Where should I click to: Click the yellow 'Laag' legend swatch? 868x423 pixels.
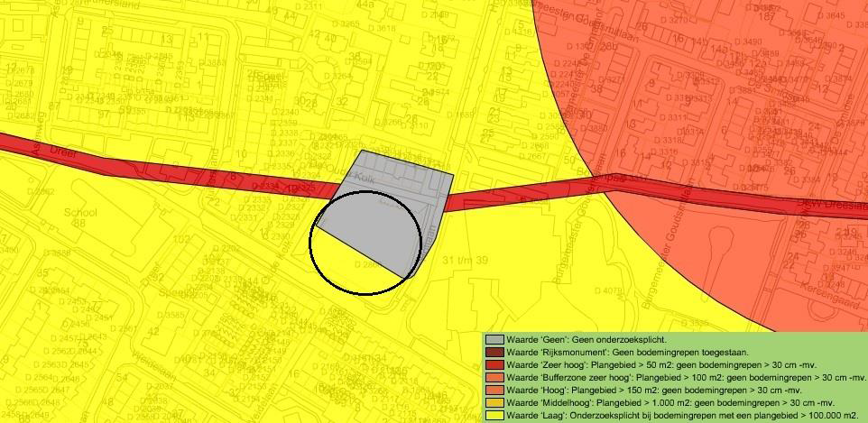[x=494, y=415]
